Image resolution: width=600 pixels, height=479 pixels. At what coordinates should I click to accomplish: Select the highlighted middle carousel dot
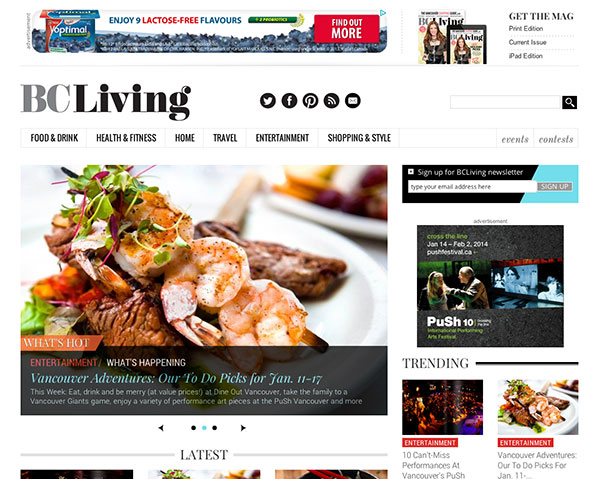point(204,428)
